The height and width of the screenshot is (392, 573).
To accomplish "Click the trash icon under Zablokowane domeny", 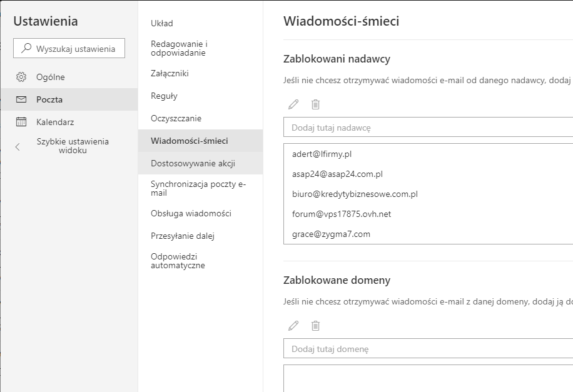I will click(316, 326).
